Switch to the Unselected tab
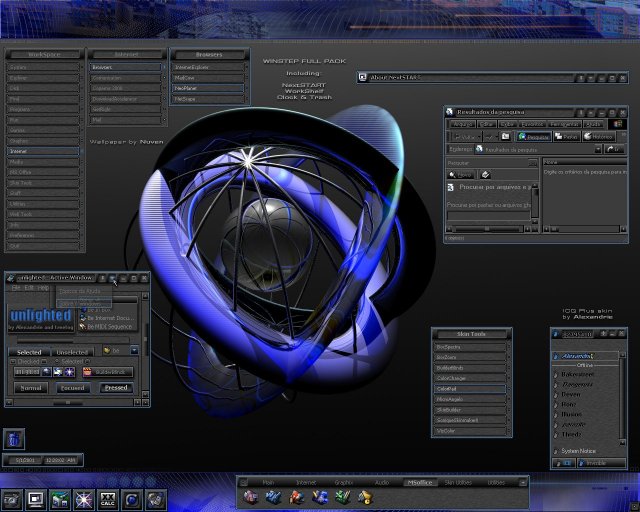The image size is (640, 512). (73, 351)
